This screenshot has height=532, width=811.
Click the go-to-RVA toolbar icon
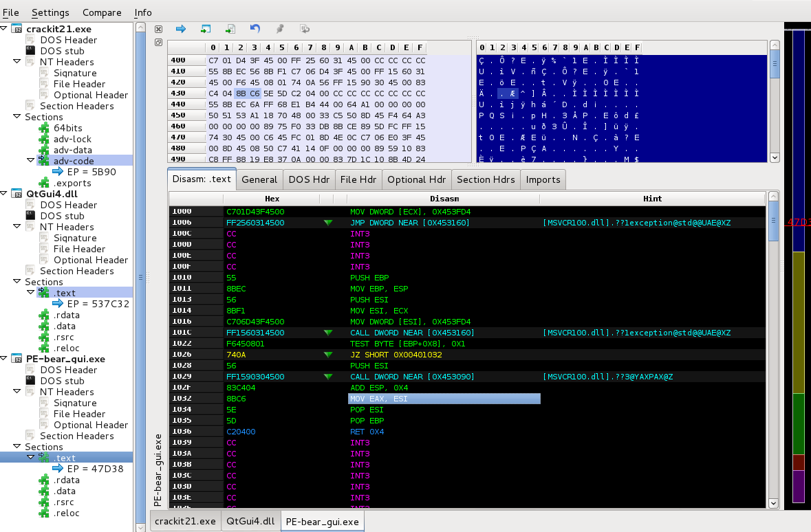pyautogui.click(x=206, y=29)
